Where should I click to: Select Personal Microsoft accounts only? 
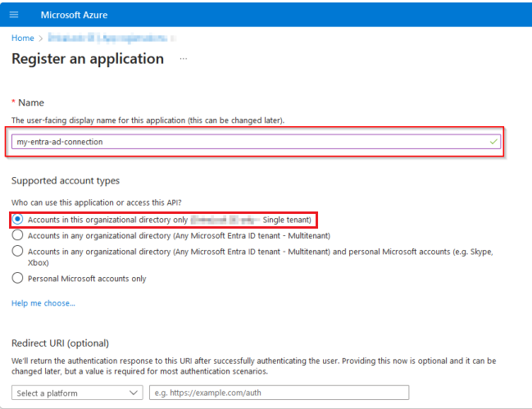(18, 278)
